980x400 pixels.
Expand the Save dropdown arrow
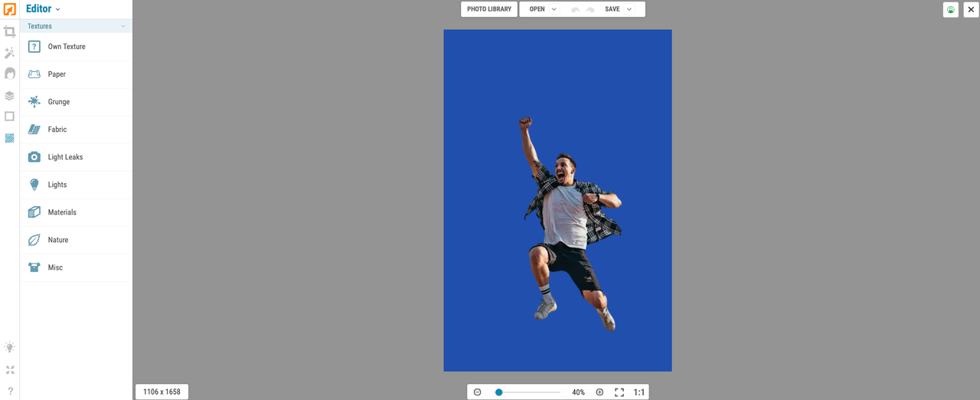(x=629, y=9)
